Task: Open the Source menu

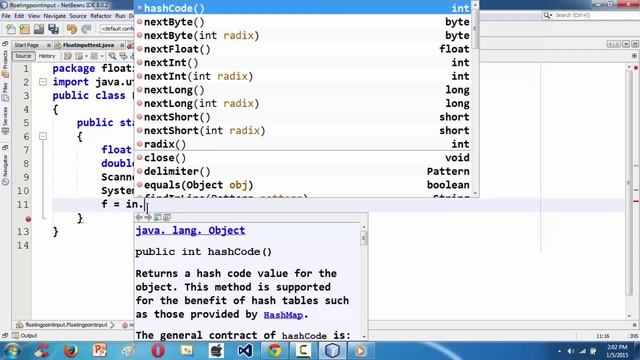Action: [x=78, y=16]
